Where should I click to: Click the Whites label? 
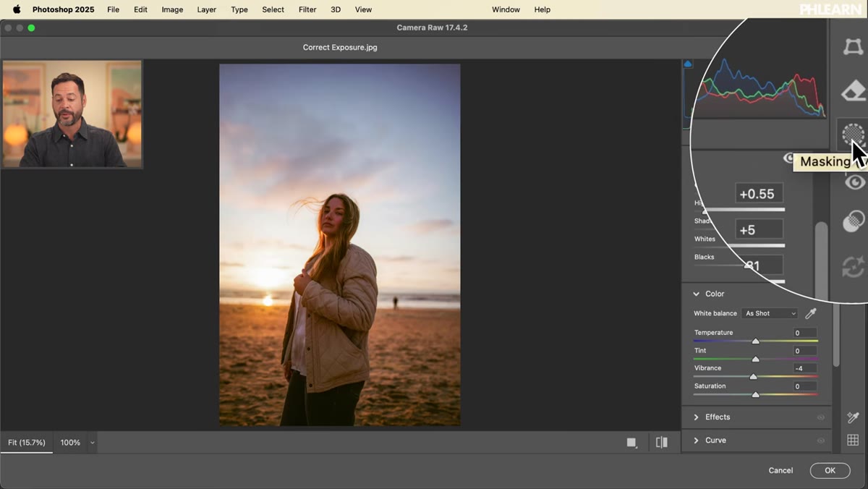[705, 239]
